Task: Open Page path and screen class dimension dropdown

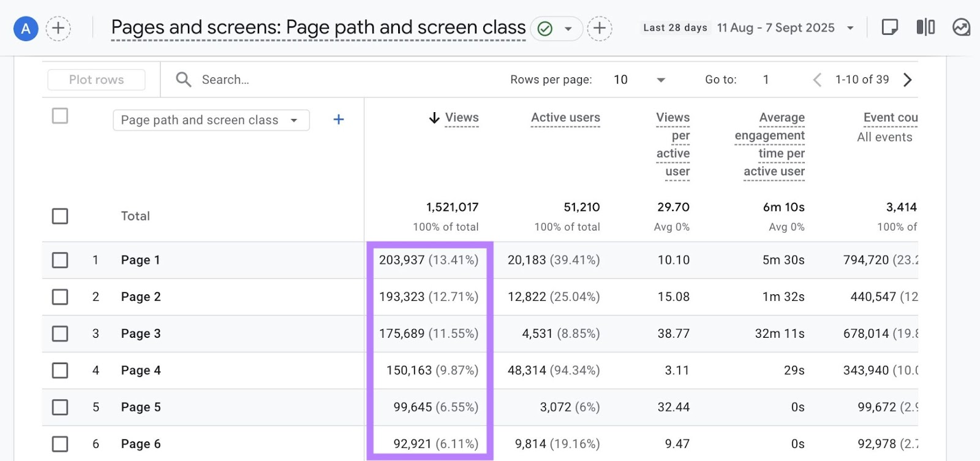Action: [x=211, y=120]
